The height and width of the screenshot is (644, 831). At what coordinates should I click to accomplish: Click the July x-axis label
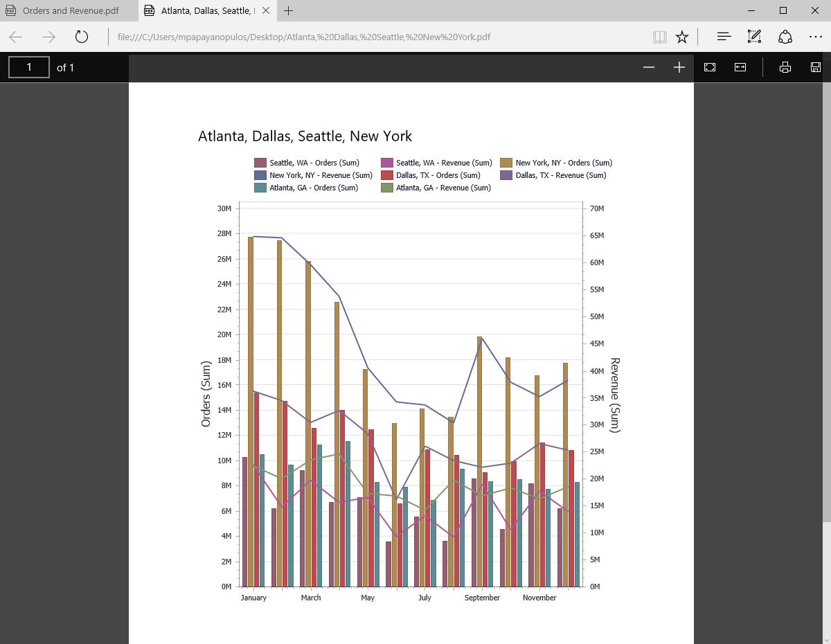click(425, 598)
